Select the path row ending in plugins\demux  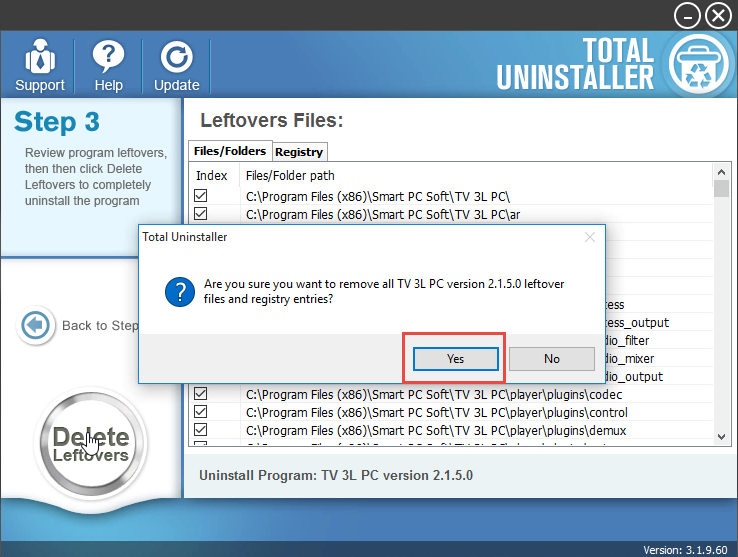pyautogui.click(x=436, y=430)
